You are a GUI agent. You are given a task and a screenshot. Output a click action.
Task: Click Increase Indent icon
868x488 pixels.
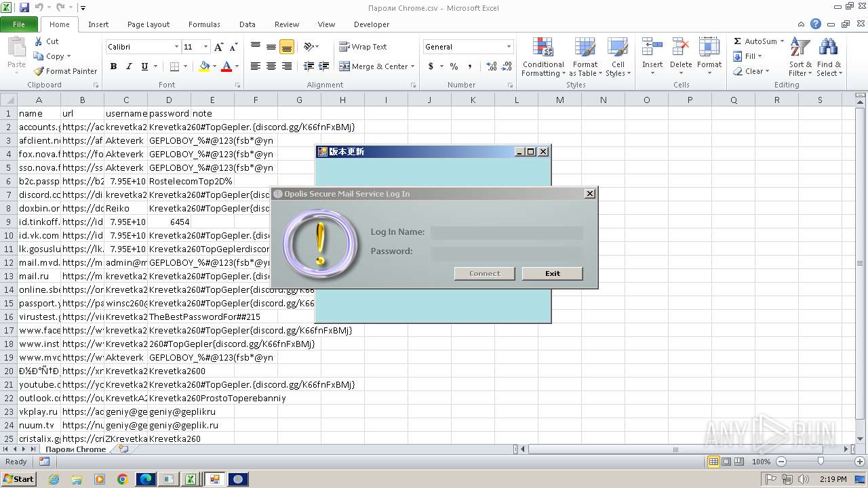[x=324, y=66]
